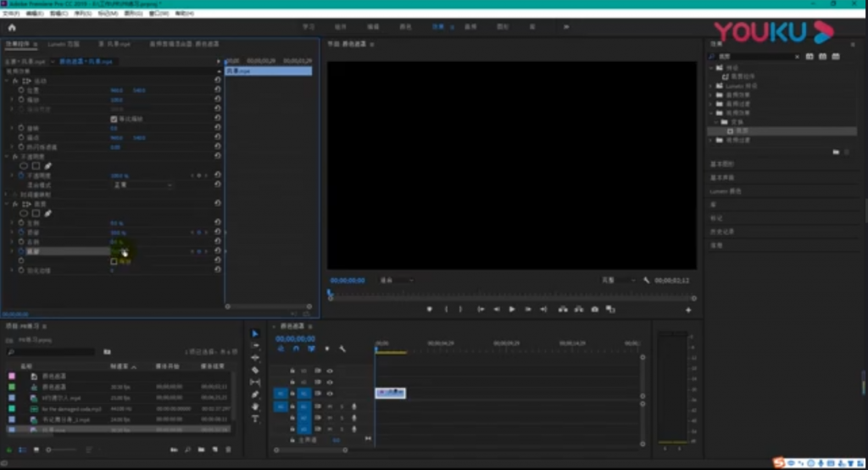Toggle the eye visibility on the top video track
The height and width of the screenshot is (470, 868).
click(330, 371)
